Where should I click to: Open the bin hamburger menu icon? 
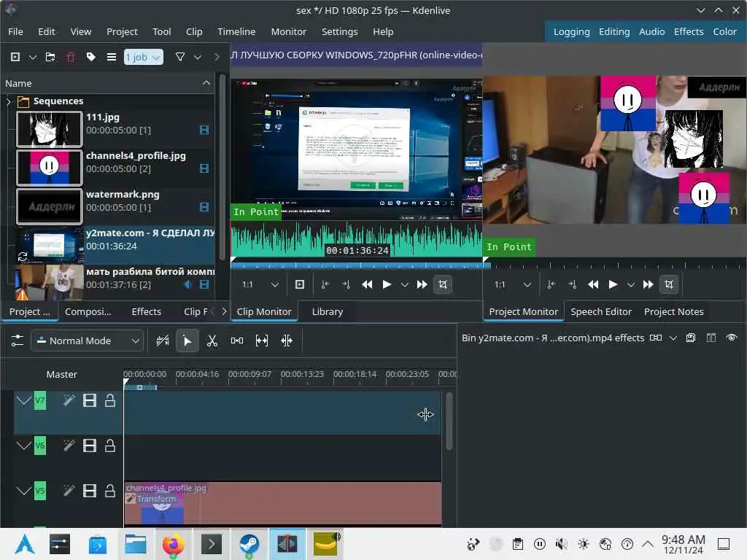pyautogui.click(x=111, y=57)
